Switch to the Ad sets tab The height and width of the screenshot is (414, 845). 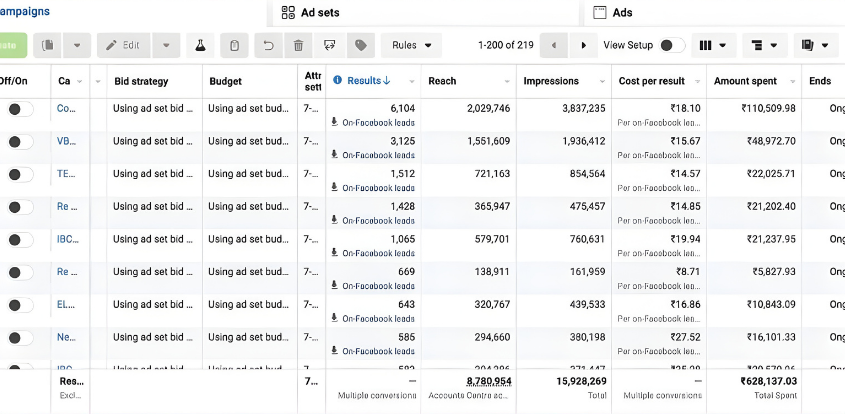[x=322, y=13]
